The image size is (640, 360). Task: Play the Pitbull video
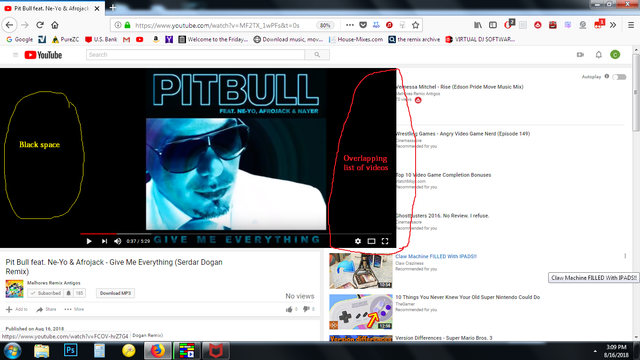[x=89, y=241]
